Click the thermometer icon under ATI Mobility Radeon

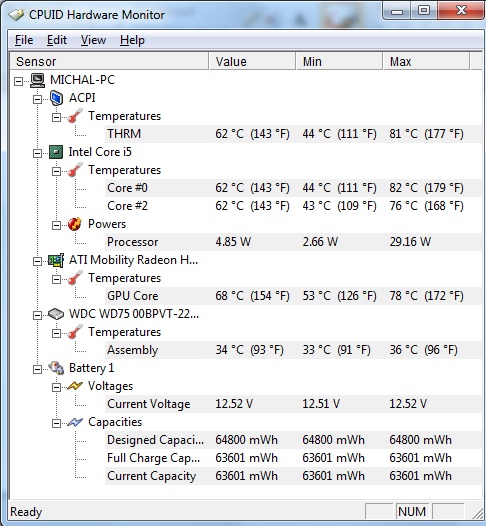(x=75, y=278)
